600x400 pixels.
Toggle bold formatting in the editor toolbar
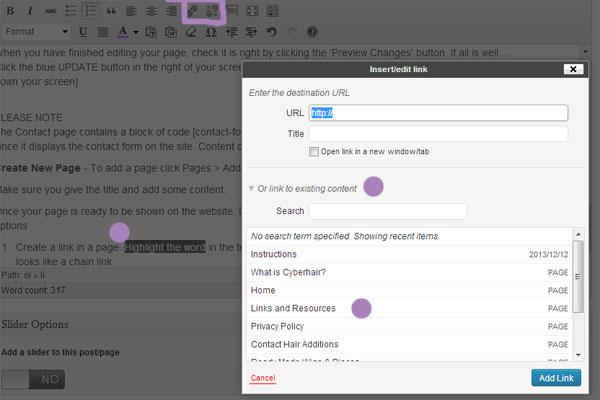coord(10,11)
